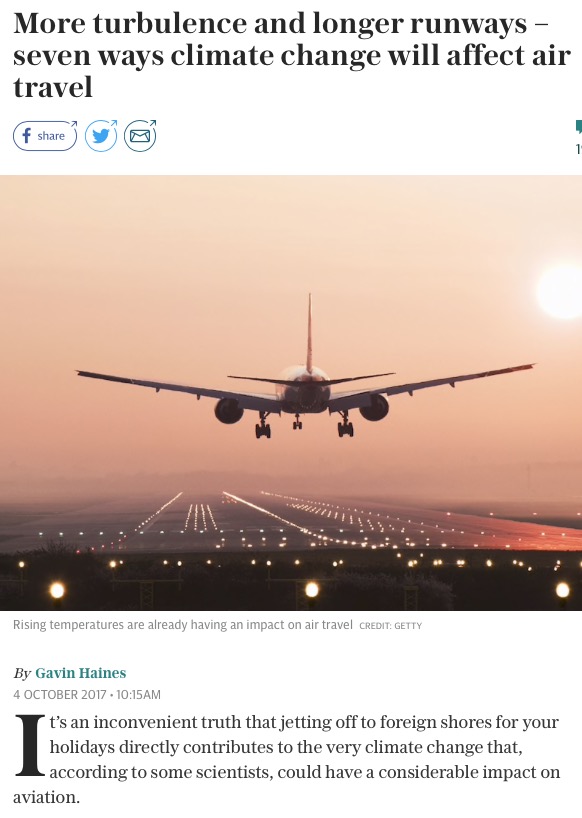This screenshot has width=582, height=818.
Task: Click the image caption about rising temperatures
Action: pyautogui.click(x=183, y=624)
